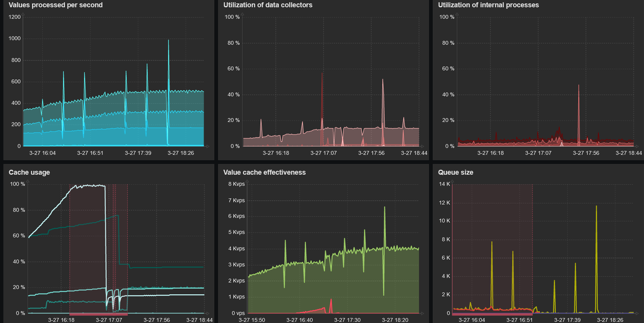Select the 600 axis label in Values processed chart
Viewport: 644px width, 323px height.
[x=16, y=81]
